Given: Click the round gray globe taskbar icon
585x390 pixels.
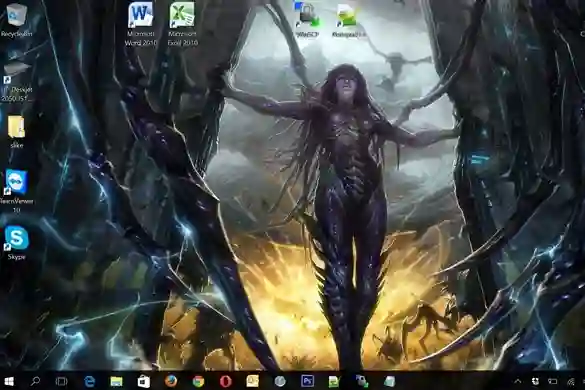Looking at the screenshot, I should 280,381.
